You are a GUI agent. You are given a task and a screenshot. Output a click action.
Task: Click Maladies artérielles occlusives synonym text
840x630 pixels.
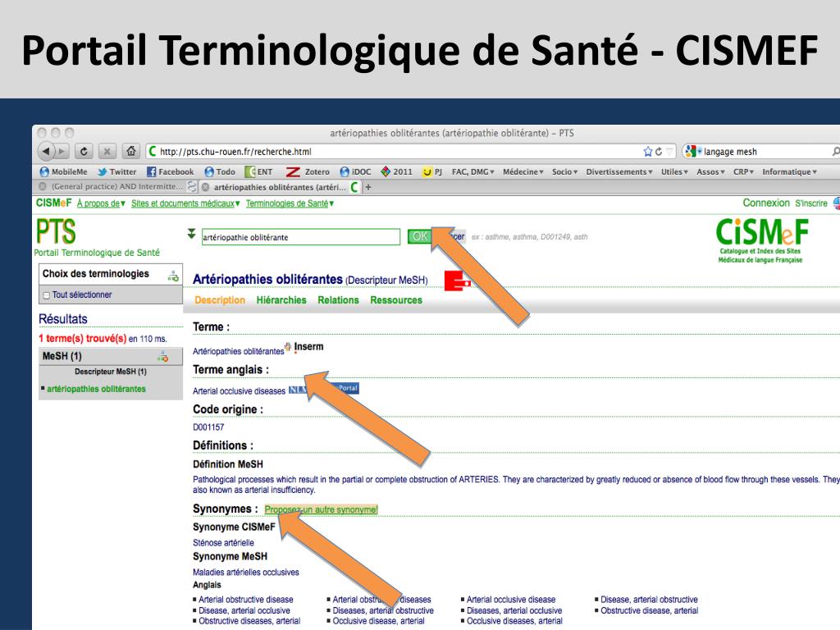[x=246, y=572]
